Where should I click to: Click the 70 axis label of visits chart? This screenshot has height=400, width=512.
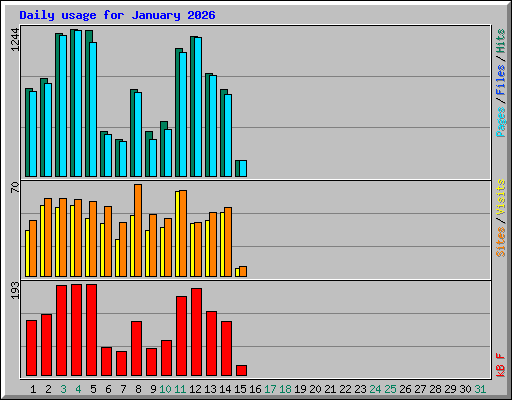15,187
